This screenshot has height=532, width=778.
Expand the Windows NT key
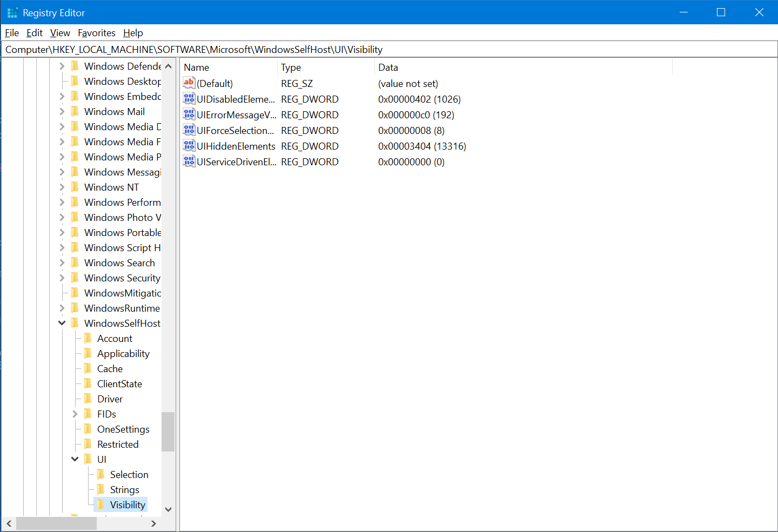coord(62,187)
